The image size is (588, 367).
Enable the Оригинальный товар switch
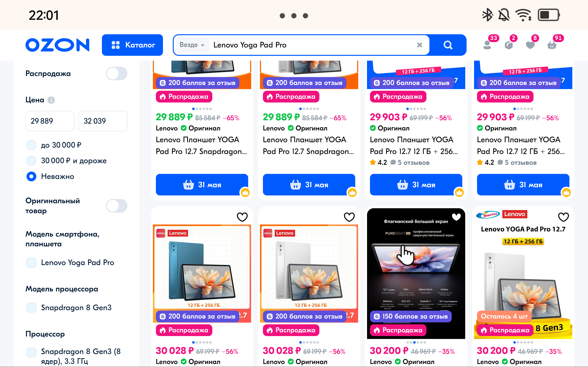[x=116, y=206]
